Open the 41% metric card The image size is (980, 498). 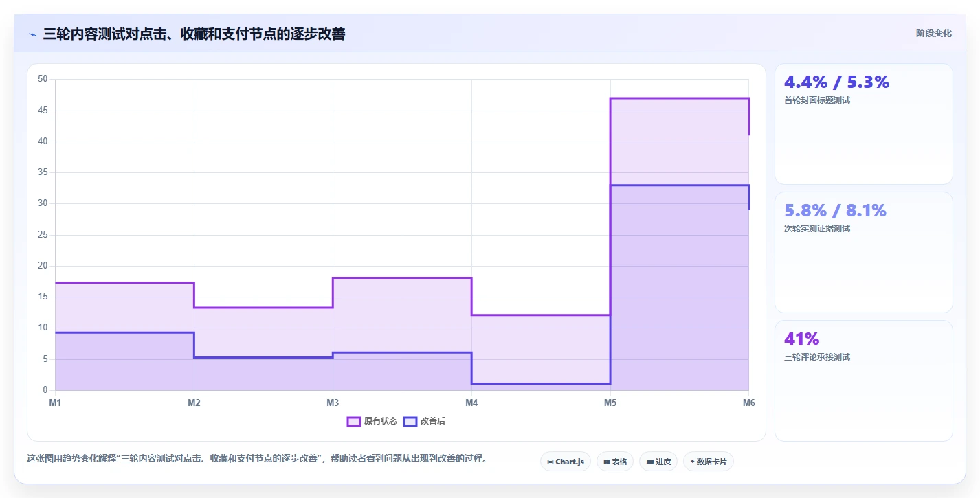point(863,381)
